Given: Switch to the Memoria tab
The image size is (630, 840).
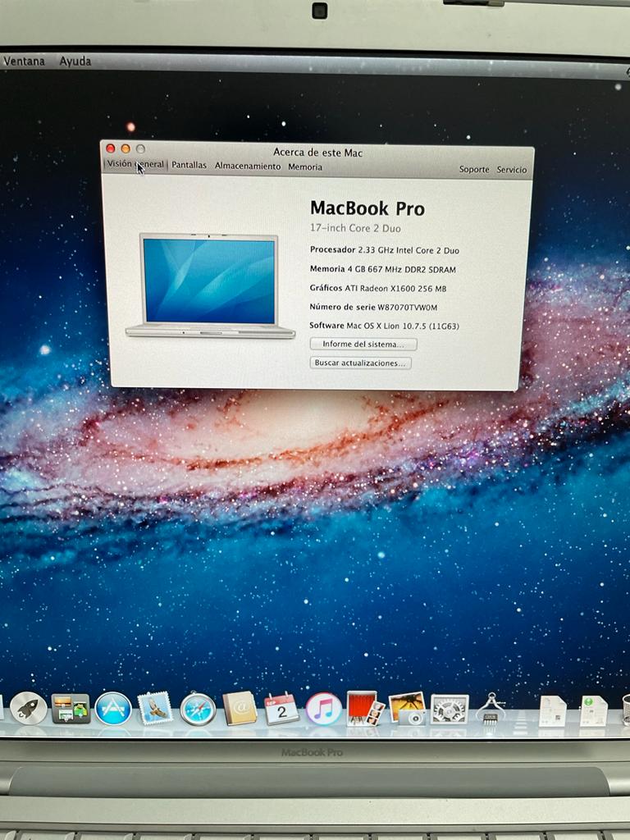Looking at the screenshot, I should tap(305, 167).
